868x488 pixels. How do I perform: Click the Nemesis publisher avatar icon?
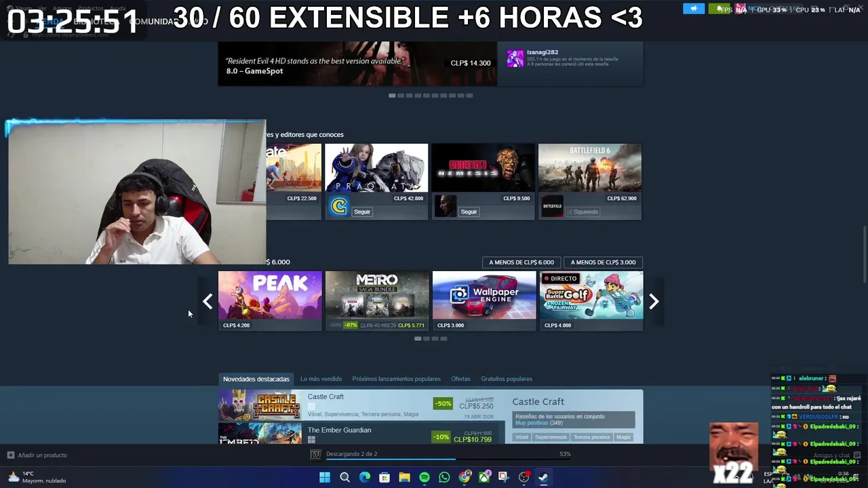(445, 207)
